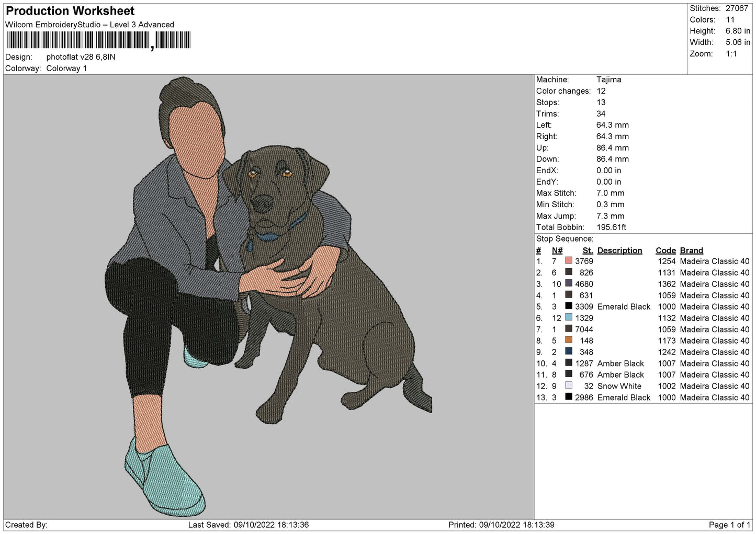The height and width of the screenshot is (534, 756).
Task: Select thread code '1254' in stop 1
Action: pyautogui.click(x=667, y=261)
